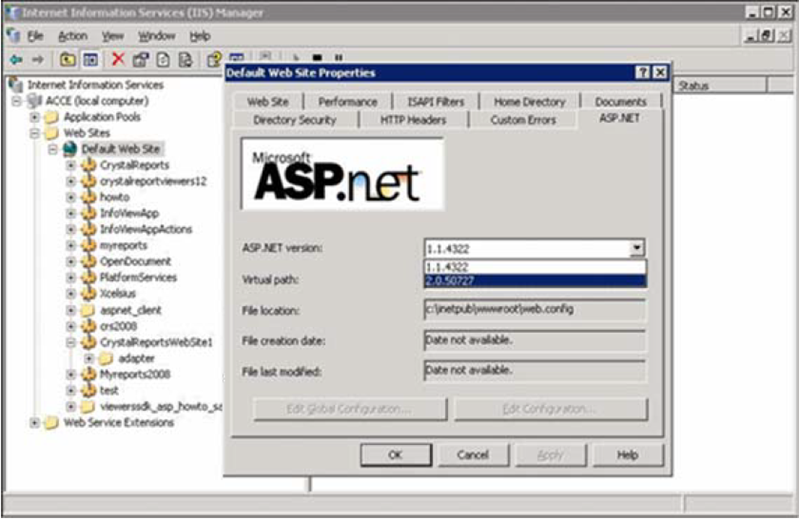This screenshot has width=799, height=519.
Task: Click the dialog's question mark help button
Action: 641,73
